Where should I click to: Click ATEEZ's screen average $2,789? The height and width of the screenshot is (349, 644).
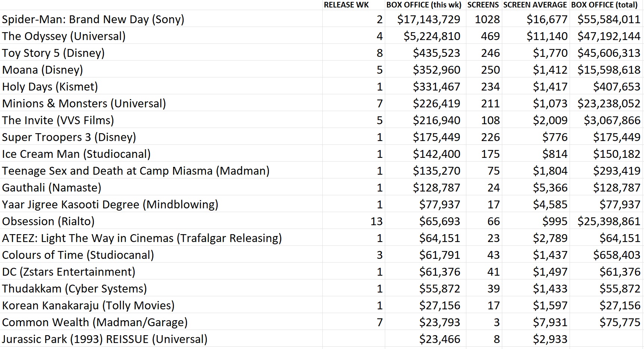click(550, 238)
